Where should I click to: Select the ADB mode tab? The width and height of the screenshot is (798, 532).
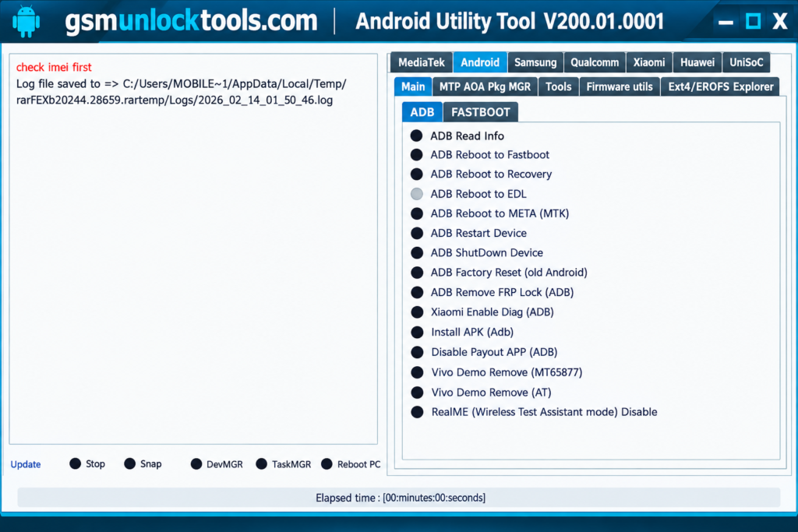[422, 112]
